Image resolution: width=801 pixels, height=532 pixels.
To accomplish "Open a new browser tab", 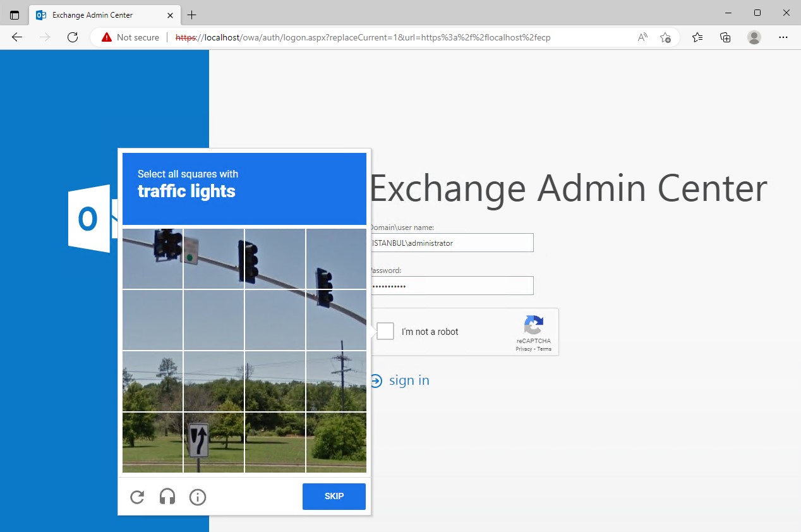I will pyautogui.click(x=192, y=15).
